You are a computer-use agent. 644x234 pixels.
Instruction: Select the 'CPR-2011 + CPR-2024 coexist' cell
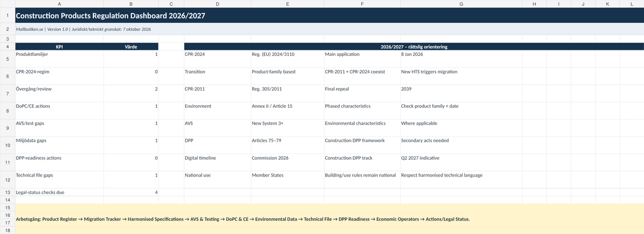click(362, 76)
